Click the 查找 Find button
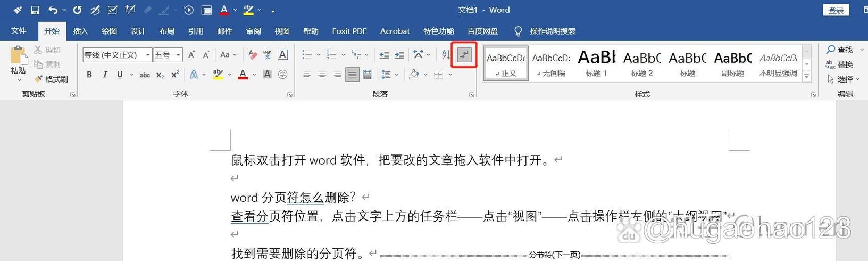 (840, 50)
